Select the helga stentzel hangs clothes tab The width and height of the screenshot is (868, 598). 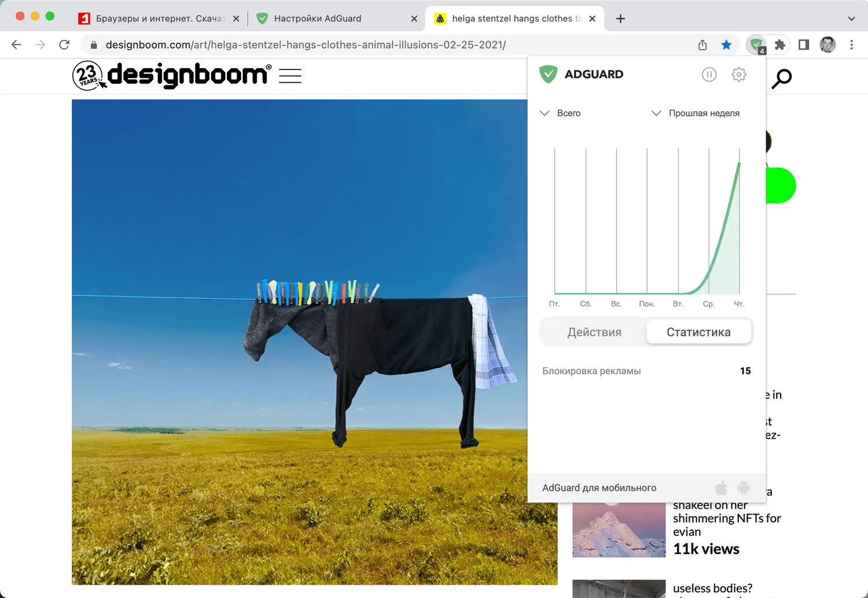point(515,19)
